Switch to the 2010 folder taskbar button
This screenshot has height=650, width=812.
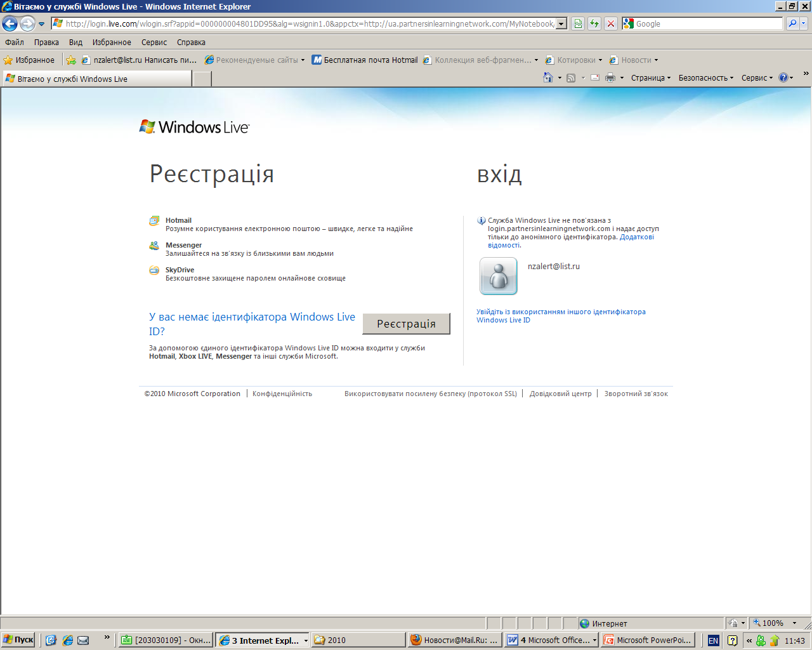(358, 640)
